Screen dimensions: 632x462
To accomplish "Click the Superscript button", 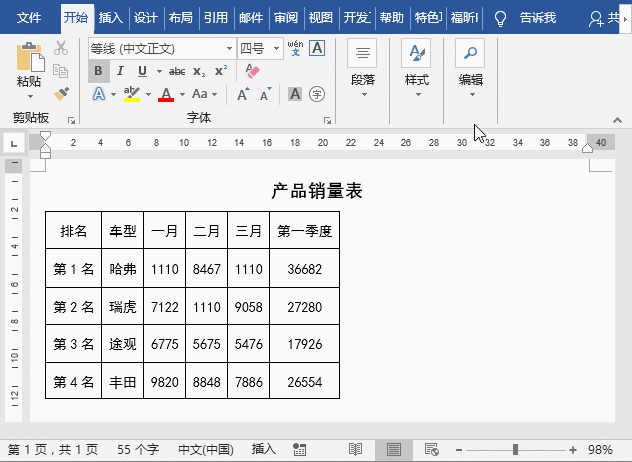I will [221, 71].
